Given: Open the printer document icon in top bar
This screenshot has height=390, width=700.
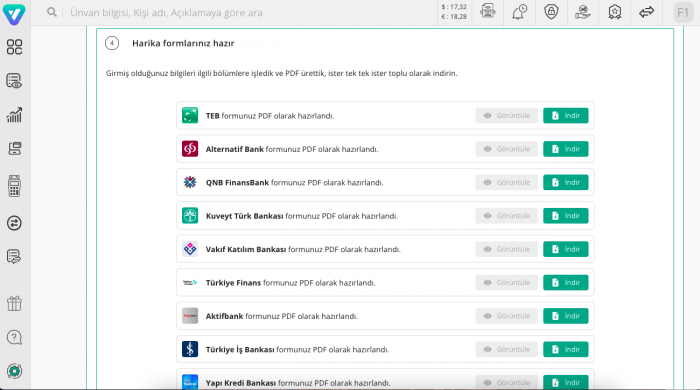Looking at the screenshot, I should (488, 12).
